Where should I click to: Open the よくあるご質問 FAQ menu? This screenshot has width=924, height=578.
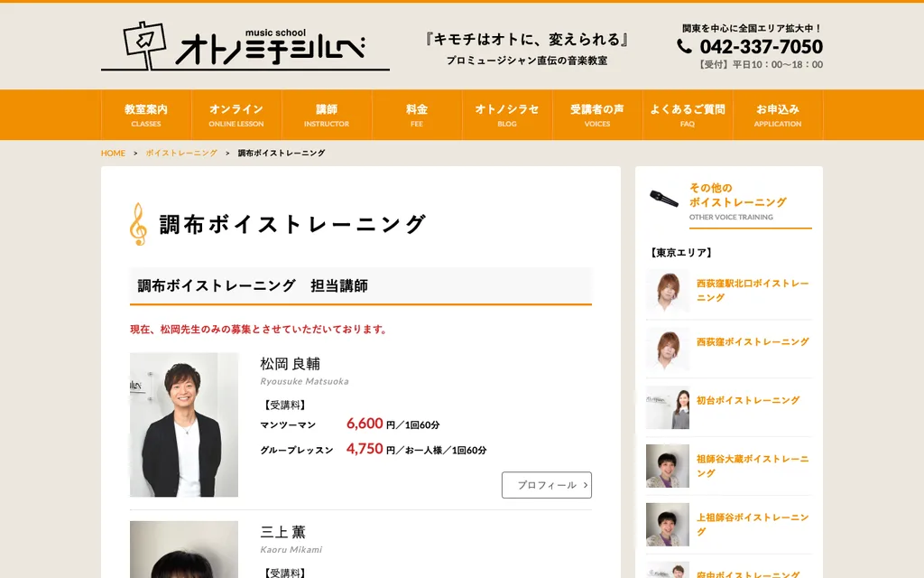coord(687,115)
